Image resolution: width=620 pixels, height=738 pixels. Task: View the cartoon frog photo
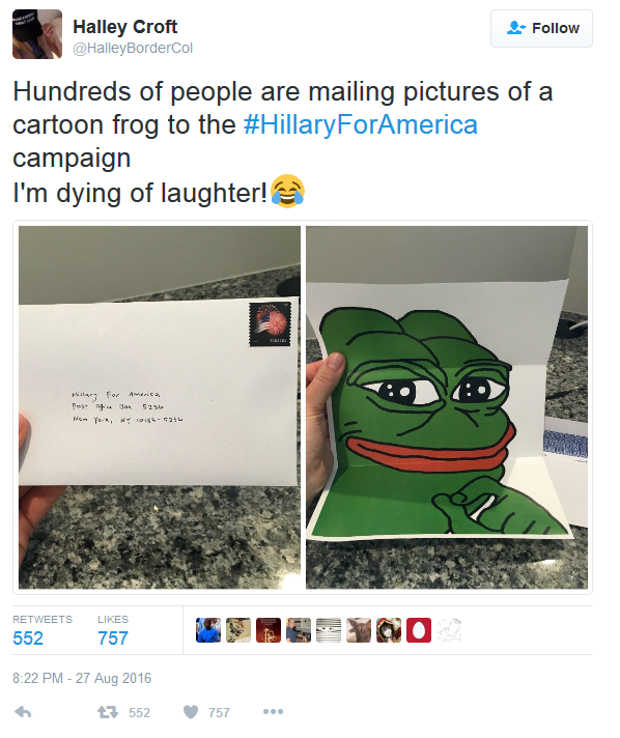(x=447, y=408)
